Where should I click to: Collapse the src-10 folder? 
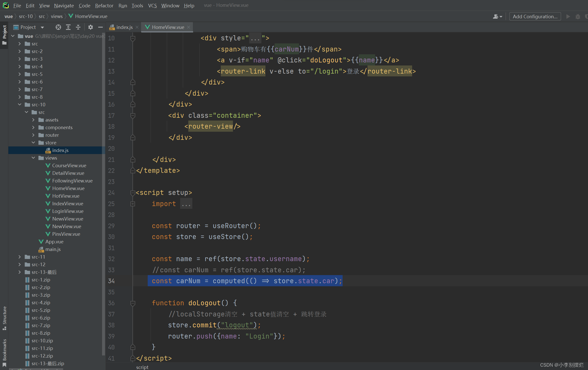point(20,105)
